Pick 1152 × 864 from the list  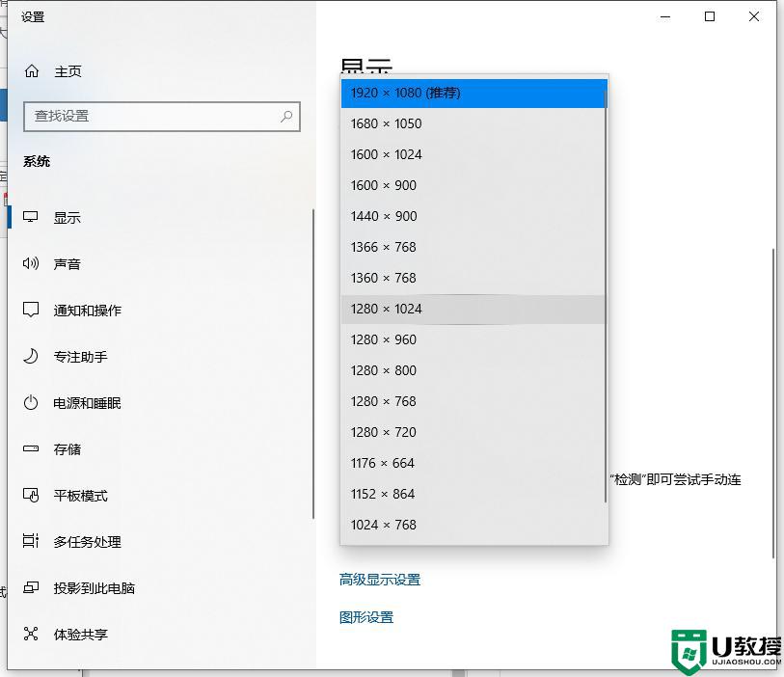click(473, 494)
